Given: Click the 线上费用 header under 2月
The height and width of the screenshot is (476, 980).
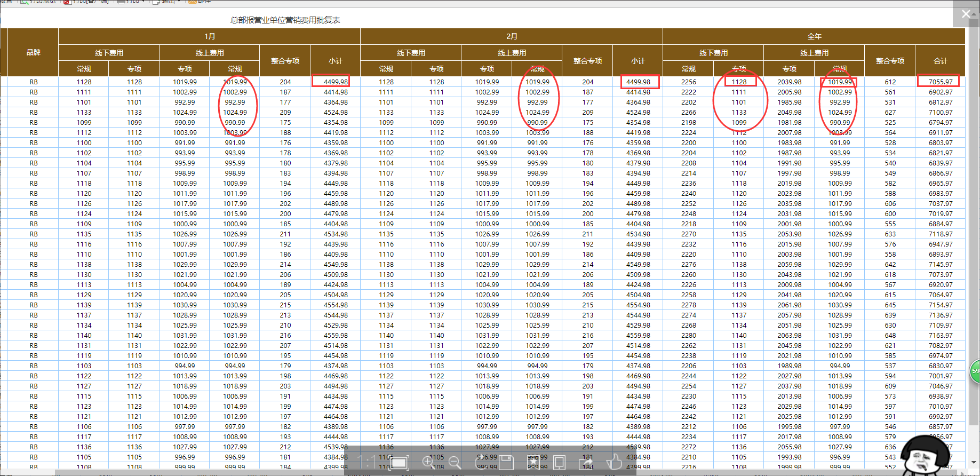Looking at the screenshot, I should pos(512,53).
